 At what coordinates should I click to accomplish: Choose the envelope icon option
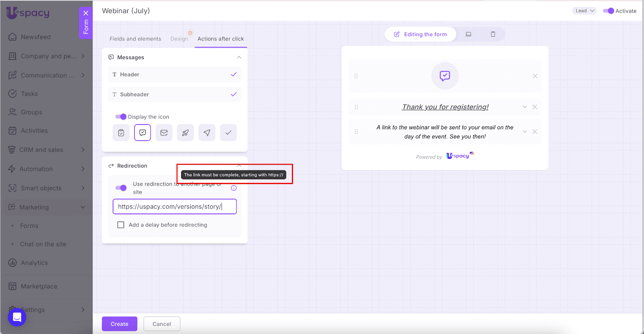(x=164, y=133)
